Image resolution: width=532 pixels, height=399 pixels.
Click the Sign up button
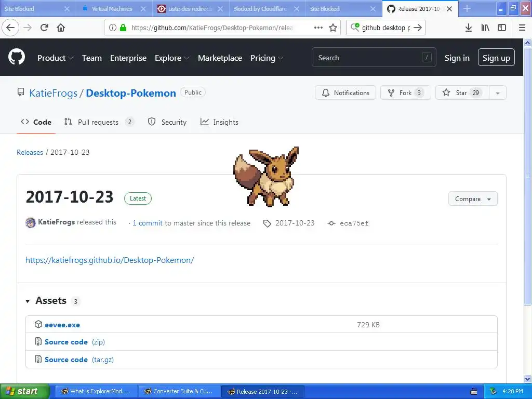click(x=496, y=57)
